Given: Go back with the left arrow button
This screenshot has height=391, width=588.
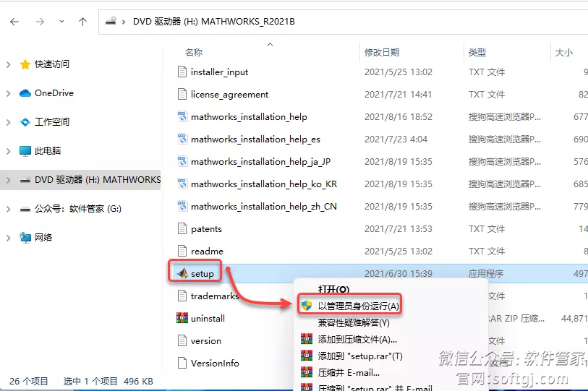Looking at the screenshot, I should (14, 22).
